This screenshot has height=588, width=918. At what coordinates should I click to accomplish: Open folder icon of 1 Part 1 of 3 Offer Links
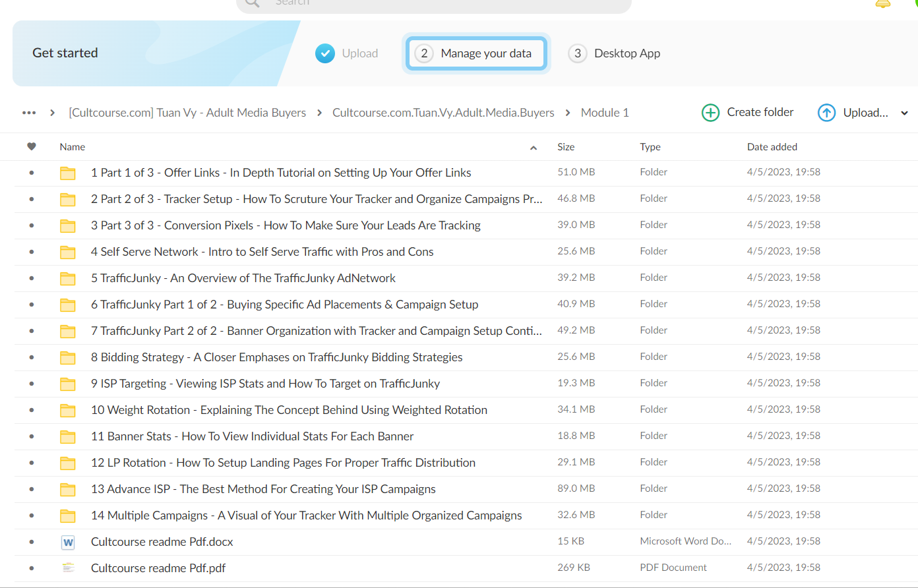pos(68,173)
